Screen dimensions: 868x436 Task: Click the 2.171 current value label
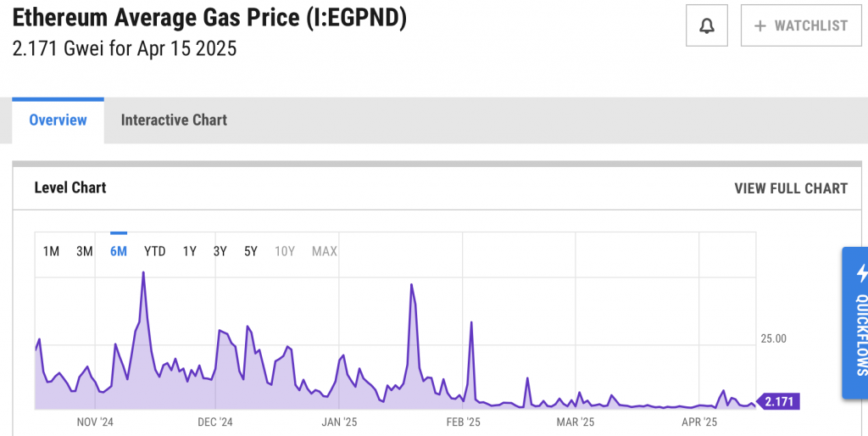click(779, 401)
